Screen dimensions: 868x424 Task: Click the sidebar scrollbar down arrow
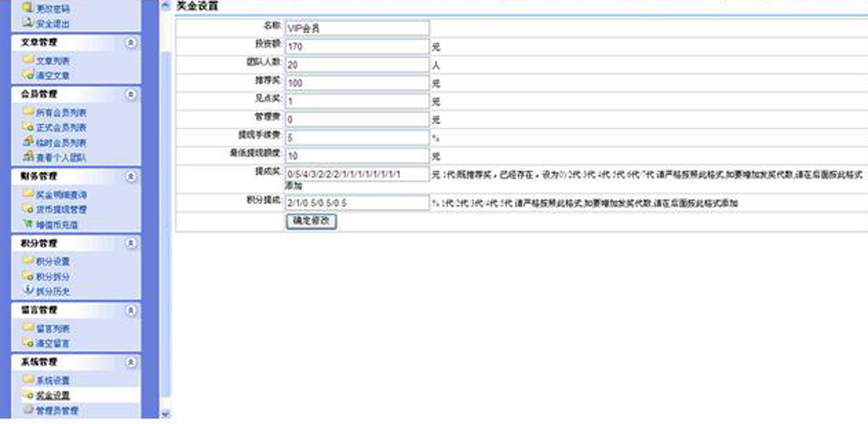point(165,413)
